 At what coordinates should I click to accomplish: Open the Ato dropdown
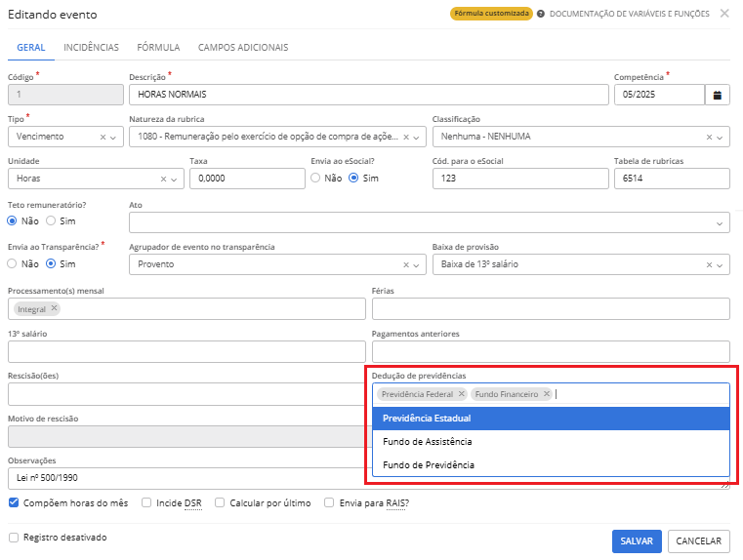click(721, 222)
